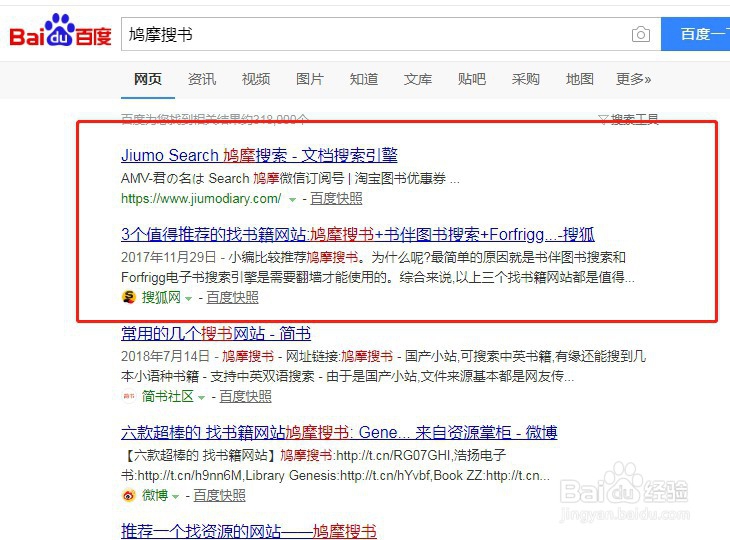Open 百度快照 for the 搜狐网 result
The height and width of the screenshot is (540, 730).
[x=232, y=297]
